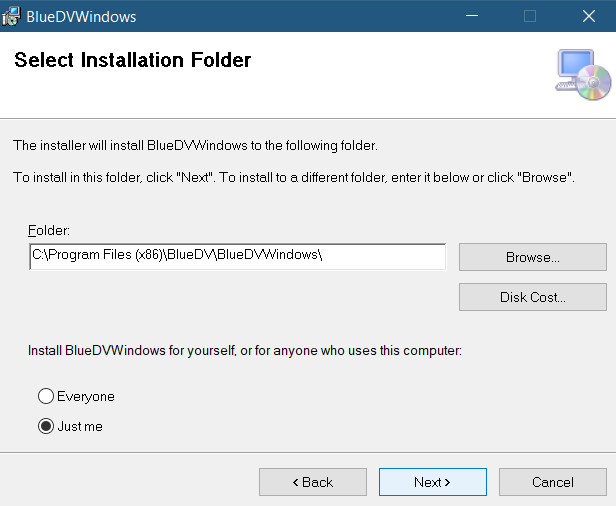Click the installer package icon in title bar

tap(11, 16)
